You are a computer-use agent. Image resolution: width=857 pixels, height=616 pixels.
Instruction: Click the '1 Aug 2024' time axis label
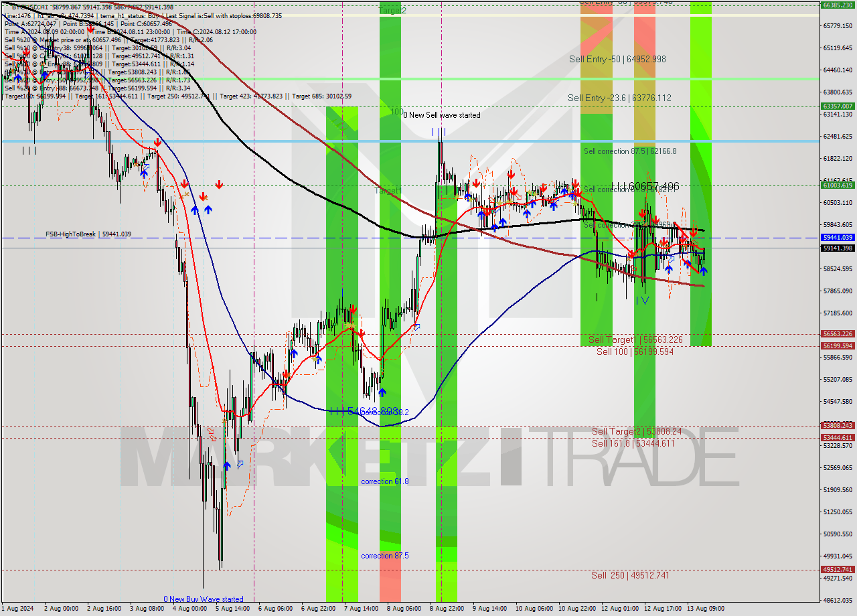pos(16,609)
